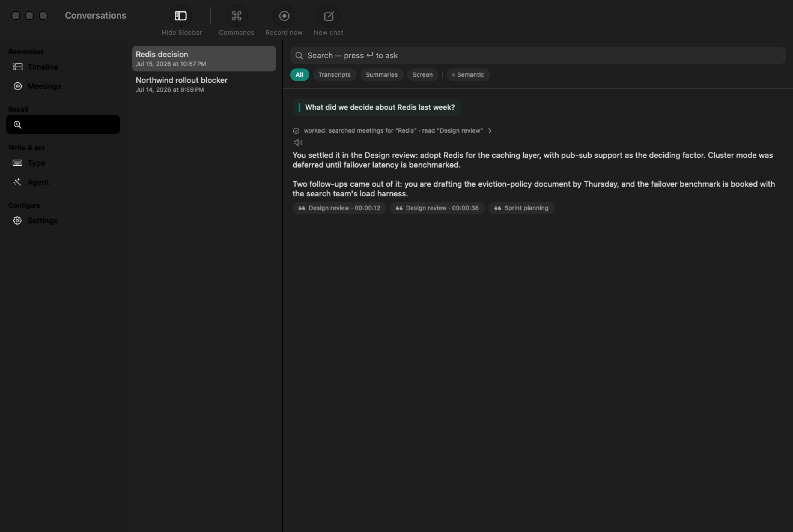The height and width of the screenshot is (532, 793).
Task: Open Timeline in the sidebar
Action: tap(63, 67)
